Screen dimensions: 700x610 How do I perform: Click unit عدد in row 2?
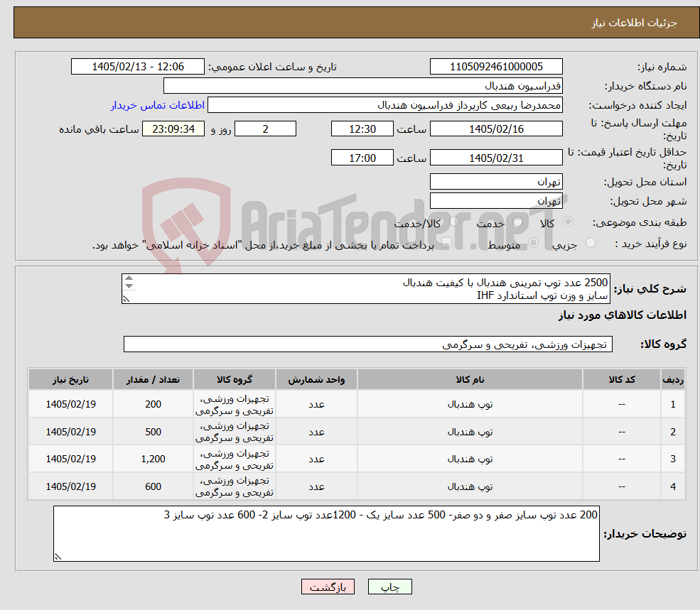(316, 432)
